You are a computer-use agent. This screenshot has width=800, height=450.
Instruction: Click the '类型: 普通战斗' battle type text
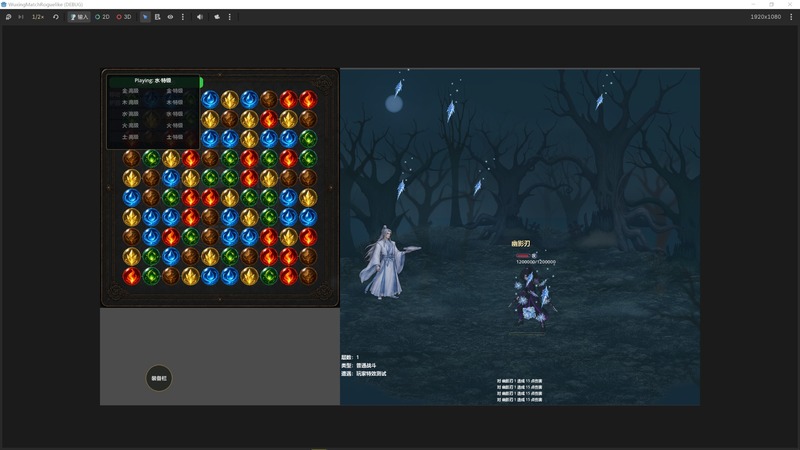[359, 365]
